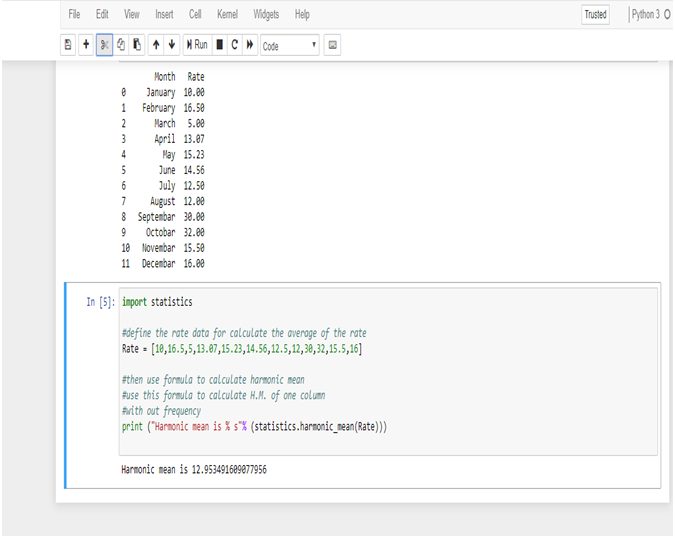Interrupt the kernel stop icon
Image resolution: width=675 pixels, height=536 pixels.
tap(220, 45)
